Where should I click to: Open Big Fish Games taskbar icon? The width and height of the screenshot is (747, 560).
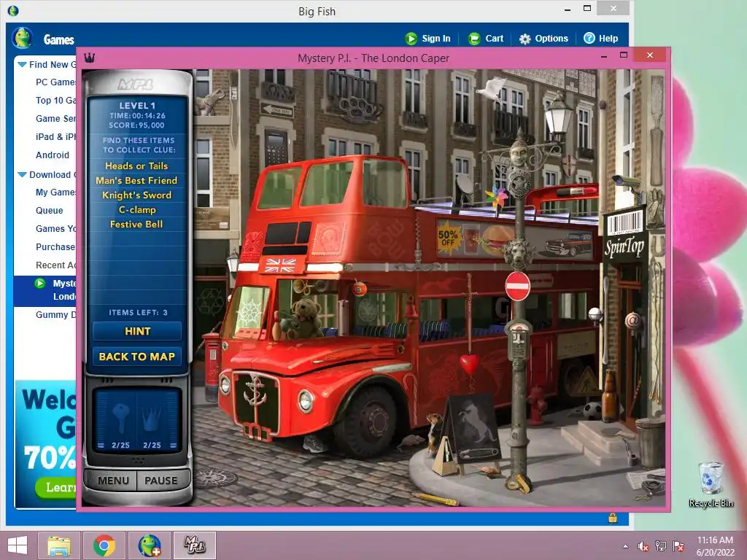[150, 545]
